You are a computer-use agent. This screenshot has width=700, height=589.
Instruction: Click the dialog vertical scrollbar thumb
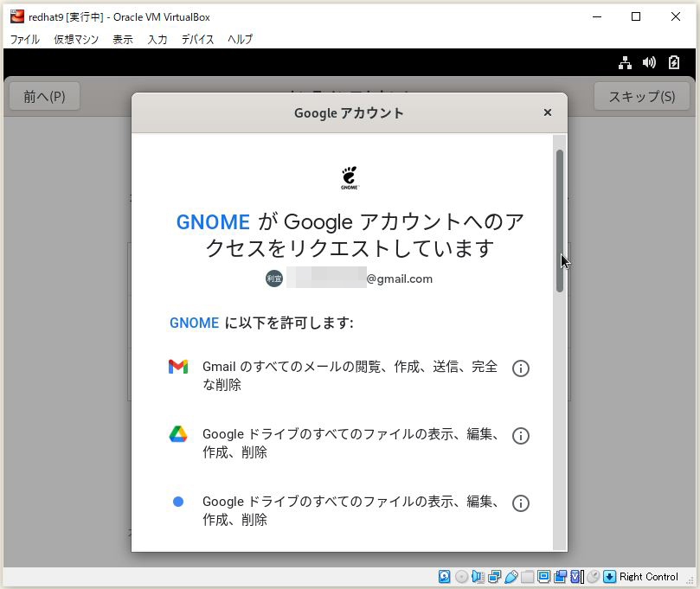click(560, 221)
